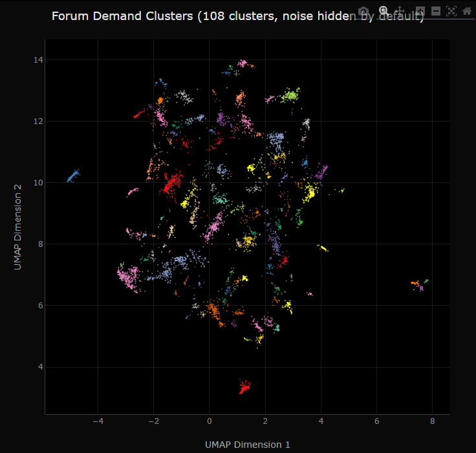Click the small red streak cluster at upper left
Image resolution: width=476 pixels, height=453 pixels.
(139, 114)
